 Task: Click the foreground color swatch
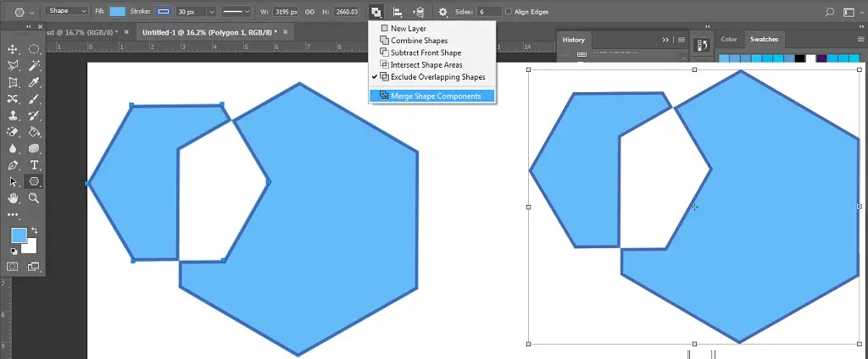pos(19,235)
